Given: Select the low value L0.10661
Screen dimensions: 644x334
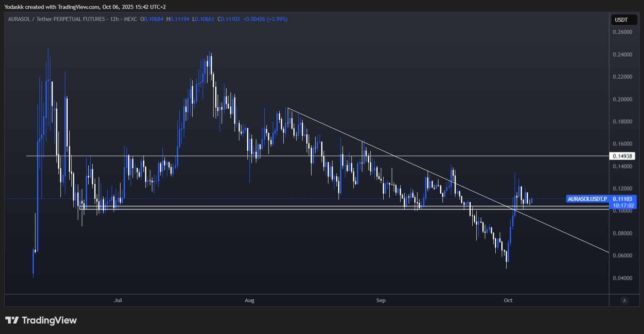Looking at the screenshot, I should point(203,19).
